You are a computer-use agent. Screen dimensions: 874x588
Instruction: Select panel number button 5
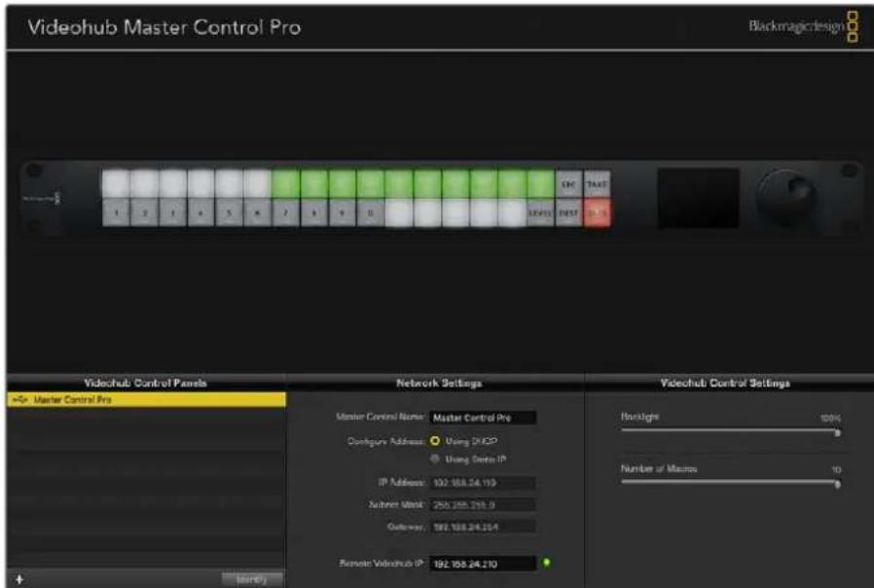point(229,213)
